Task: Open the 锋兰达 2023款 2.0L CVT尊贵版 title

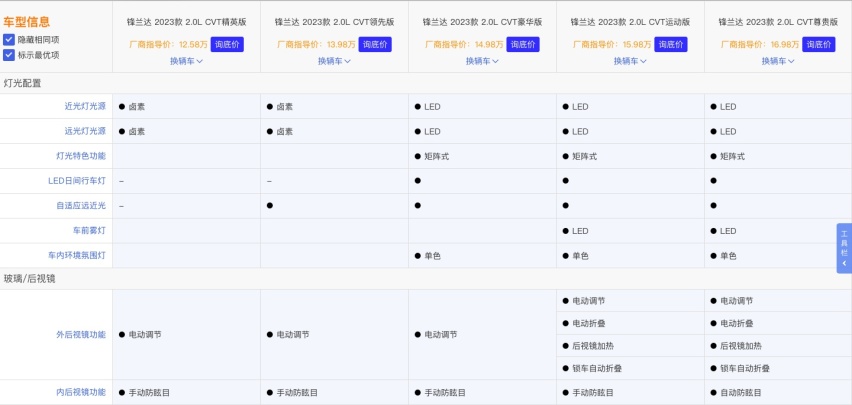Action: 778,22
